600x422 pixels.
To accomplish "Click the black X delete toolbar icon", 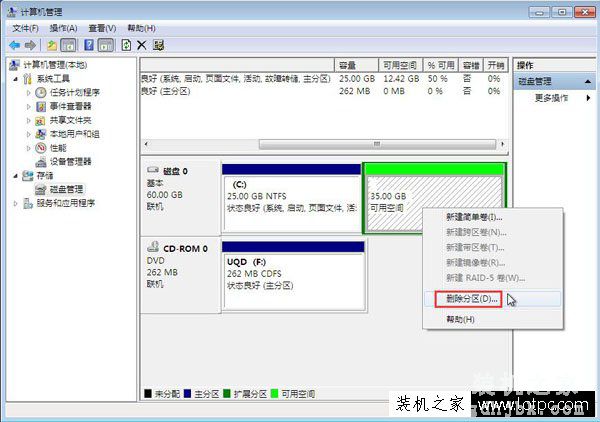I will [x=142, y=45].
